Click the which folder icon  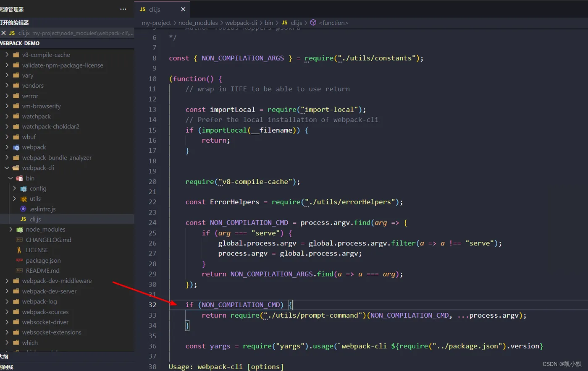pos(16,342)
